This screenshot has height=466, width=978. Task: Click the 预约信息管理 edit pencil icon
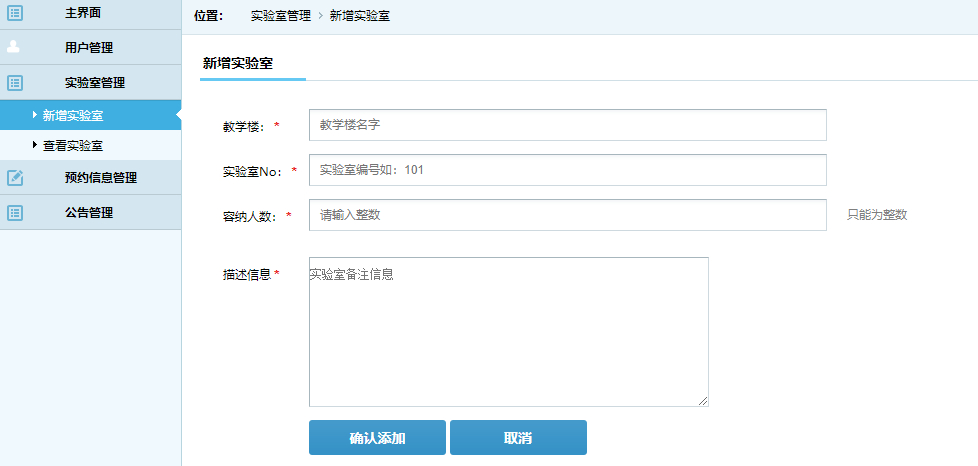click(x=15, y=178)
